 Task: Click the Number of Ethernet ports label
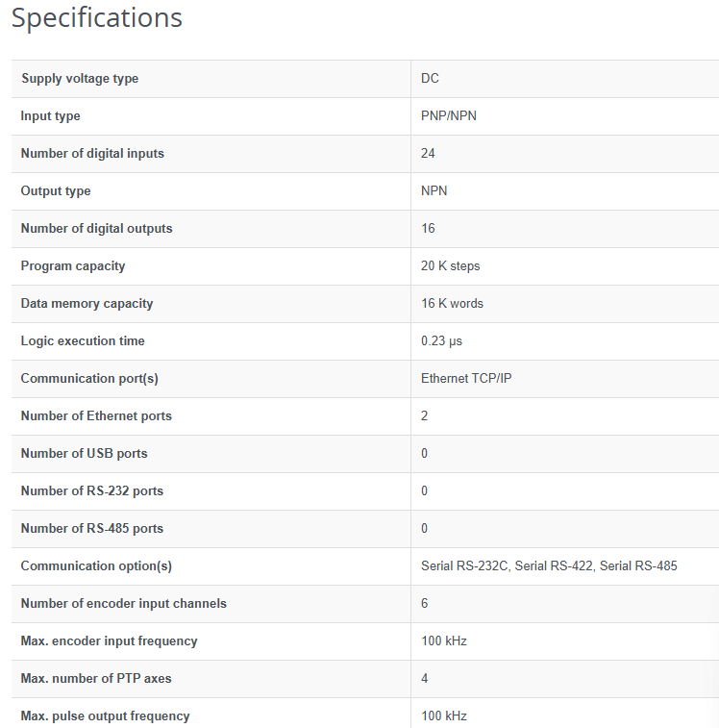pos(96,416)
